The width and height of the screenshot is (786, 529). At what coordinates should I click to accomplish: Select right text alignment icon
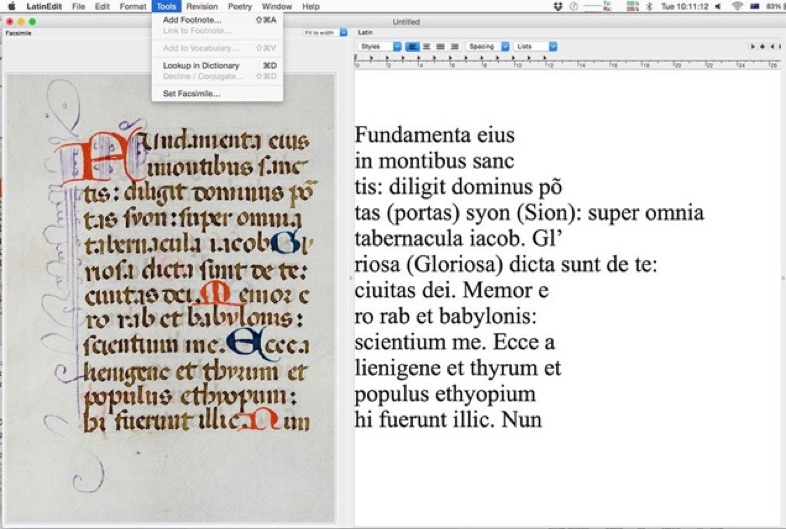click(455, 47)
